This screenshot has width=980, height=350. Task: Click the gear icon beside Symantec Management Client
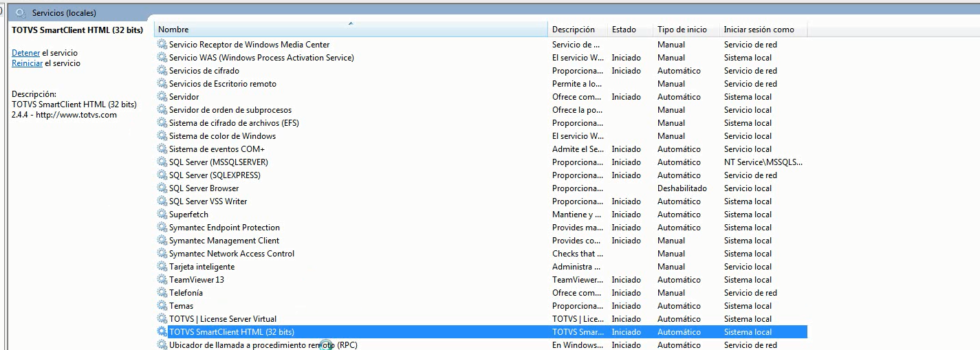162,241
